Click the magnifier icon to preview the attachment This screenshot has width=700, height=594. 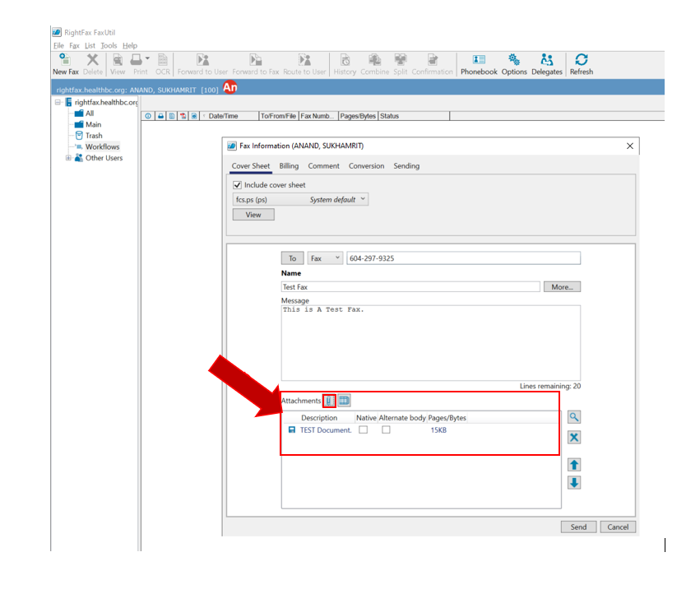574,417
